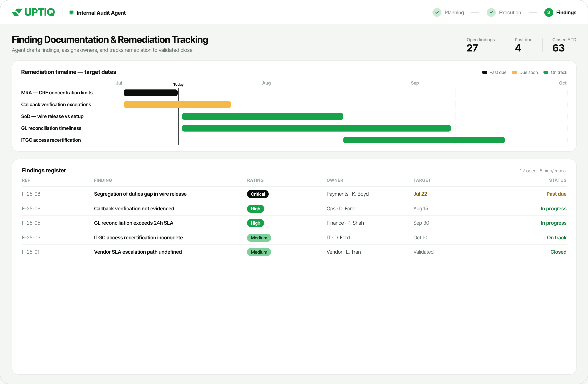The image size is (588, 384).
Task: Click owner Vendor · L. Tran
Action: [x=344, y=252]
